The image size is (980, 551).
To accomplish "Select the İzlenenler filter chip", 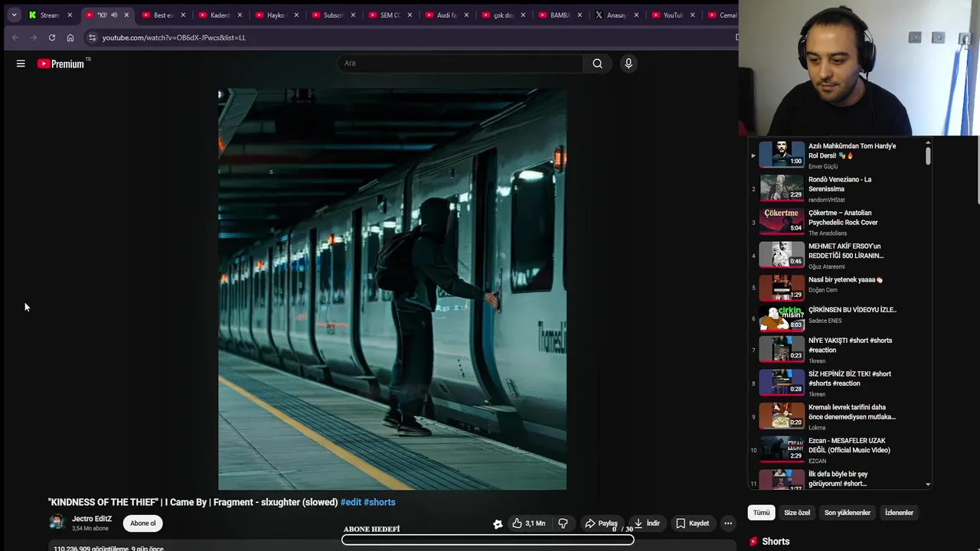I will (900, 513).
